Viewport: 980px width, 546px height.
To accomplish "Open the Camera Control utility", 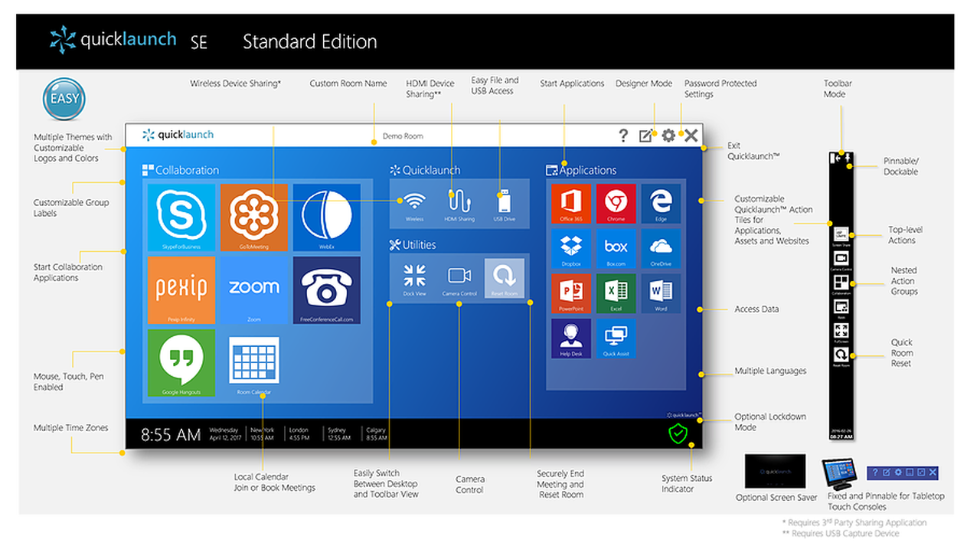I will 459,278.
